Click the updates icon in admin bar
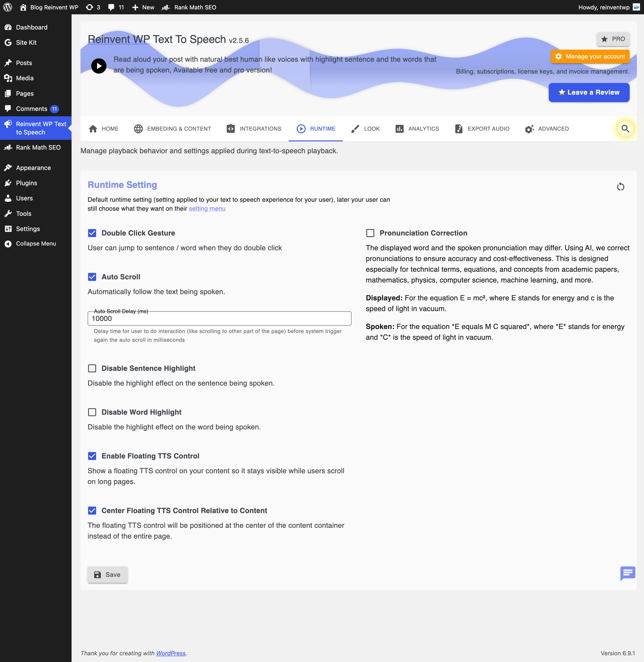644x662 pixels. 90,7
